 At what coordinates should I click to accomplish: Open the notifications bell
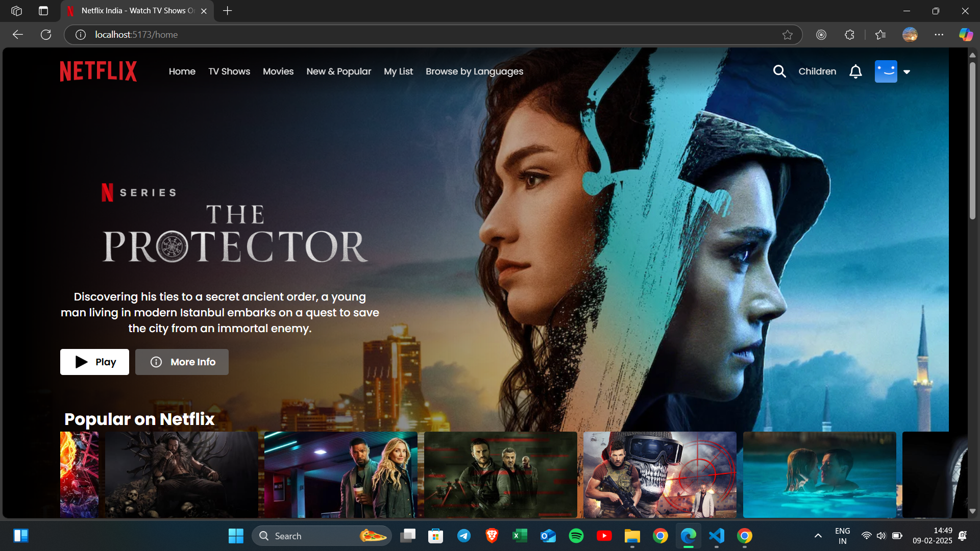[x=856, y=71]
